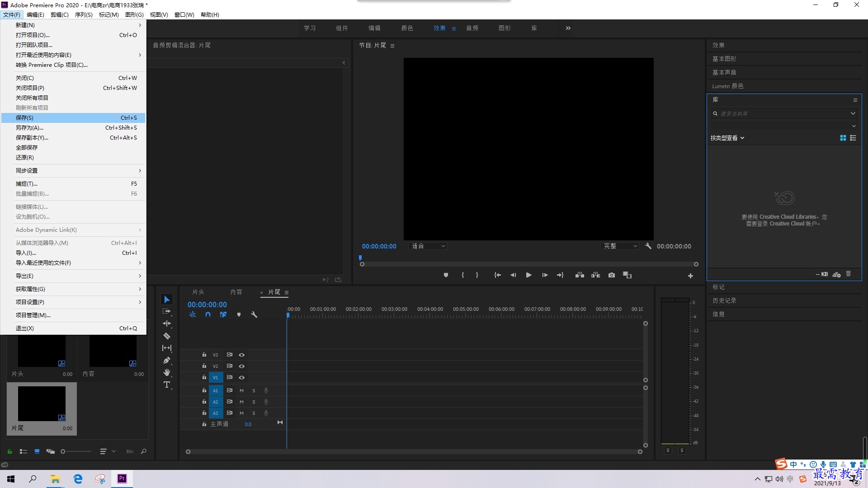
Task: Select the Type tool
Action: (x=167, y=385)
